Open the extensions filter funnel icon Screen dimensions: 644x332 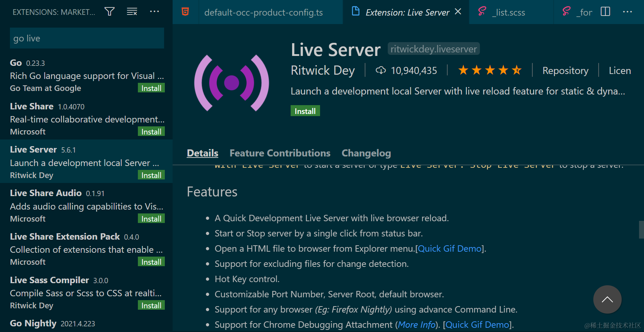coord(110,12)
